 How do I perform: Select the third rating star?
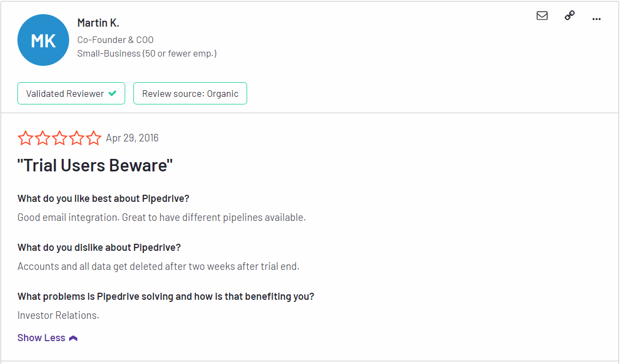[x=59, y=138]
